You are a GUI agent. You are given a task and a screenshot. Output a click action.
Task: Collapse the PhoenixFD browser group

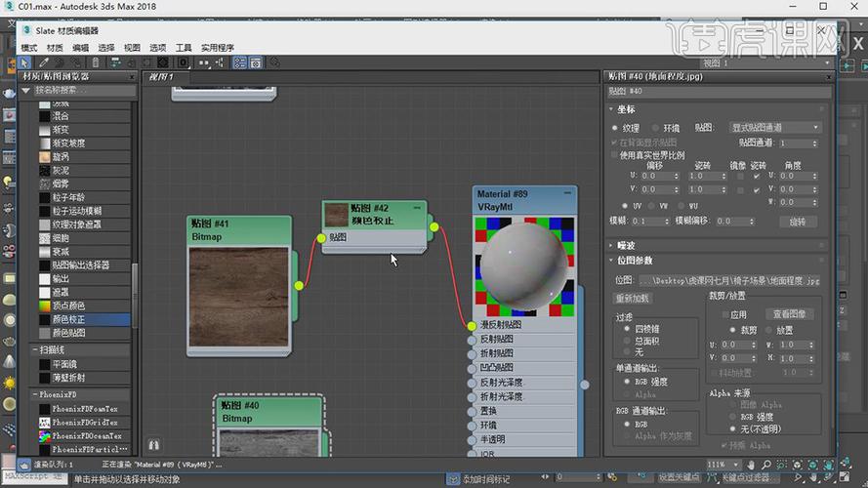coord(35,394)
